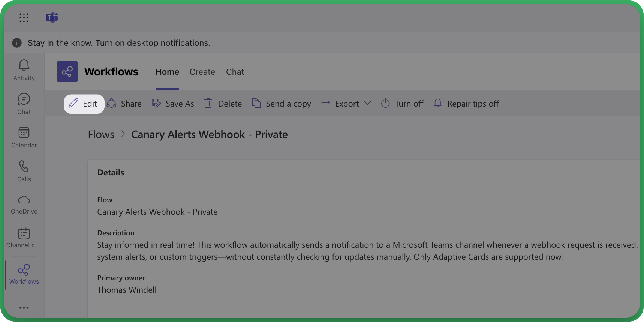Open OneDrive in the left sidebar
The image size is (644, 322).
(24, 205)
